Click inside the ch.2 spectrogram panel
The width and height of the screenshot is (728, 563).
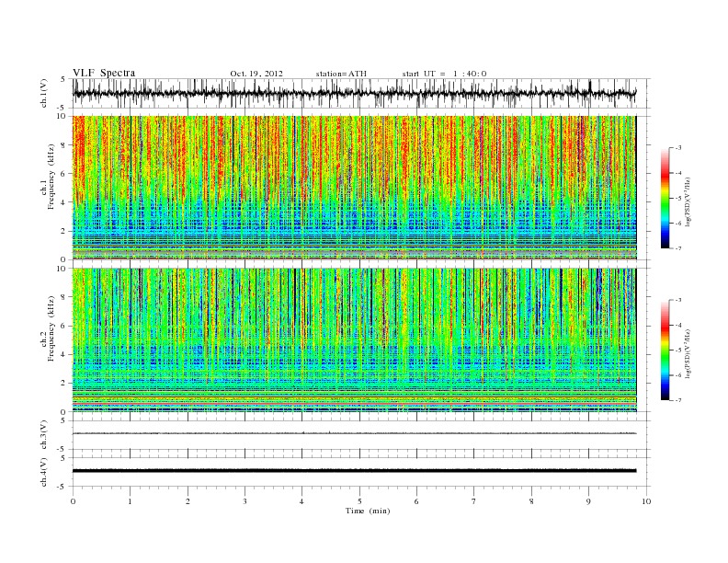pyautogui.click(x=354, y=339)
